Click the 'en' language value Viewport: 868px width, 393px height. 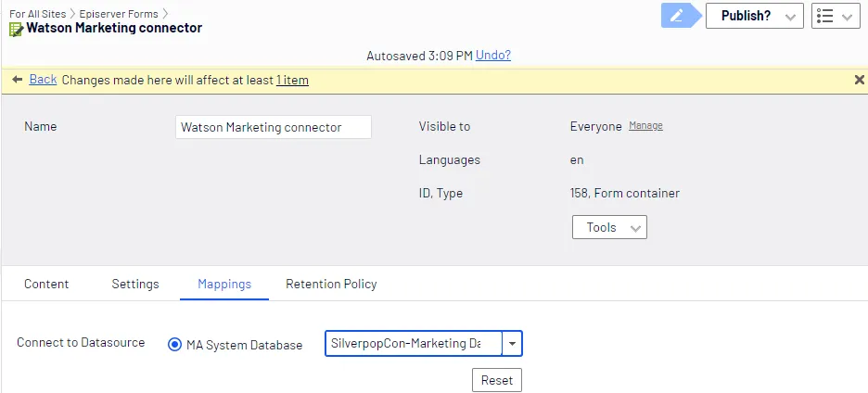click(x=577, y=160)
